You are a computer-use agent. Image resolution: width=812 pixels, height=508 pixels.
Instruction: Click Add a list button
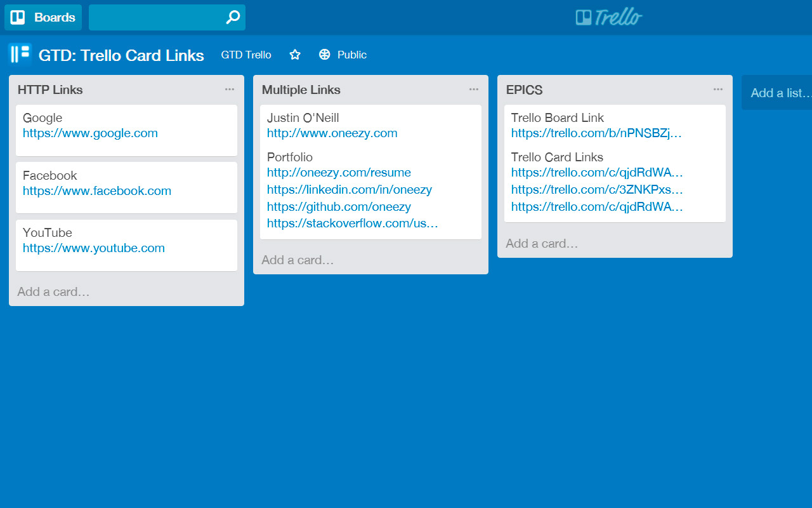pos(776,93)
